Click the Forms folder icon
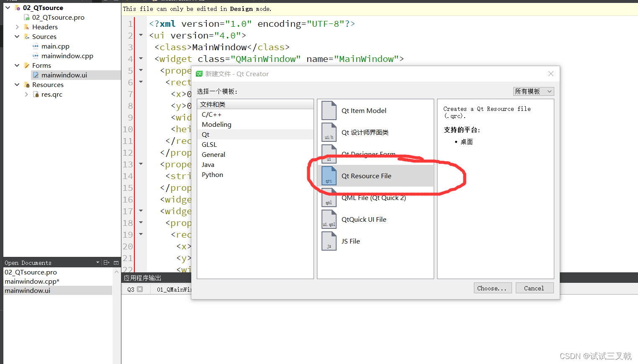This screenshot has width=638, height=364. click(x=27, y=65)
